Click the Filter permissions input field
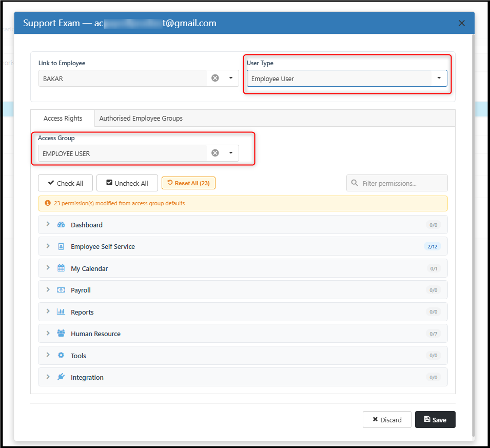 click(x=397, y=183)
